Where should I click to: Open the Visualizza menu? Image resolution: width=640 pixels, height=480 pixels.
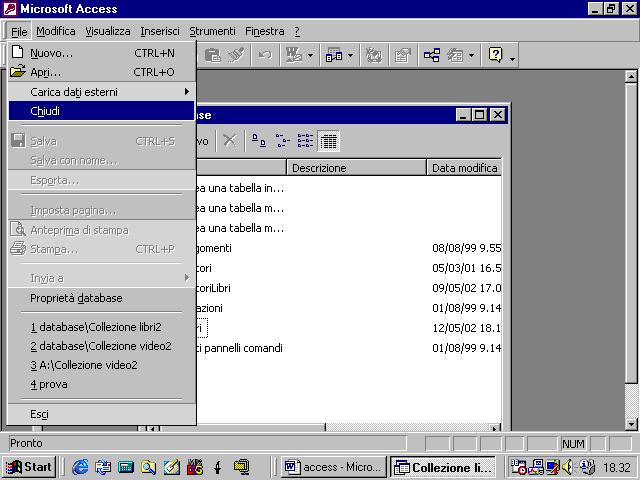tap(108, 31)
